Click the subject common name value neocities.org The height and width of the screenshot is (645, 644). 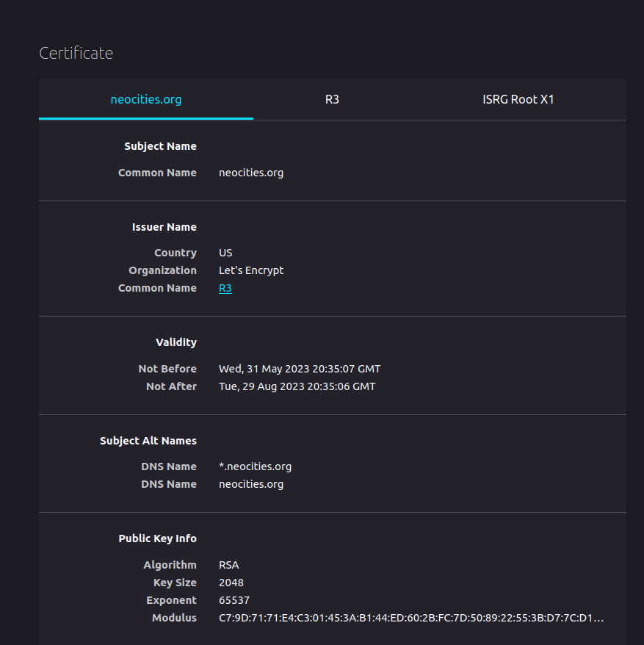tap(251, 173)
